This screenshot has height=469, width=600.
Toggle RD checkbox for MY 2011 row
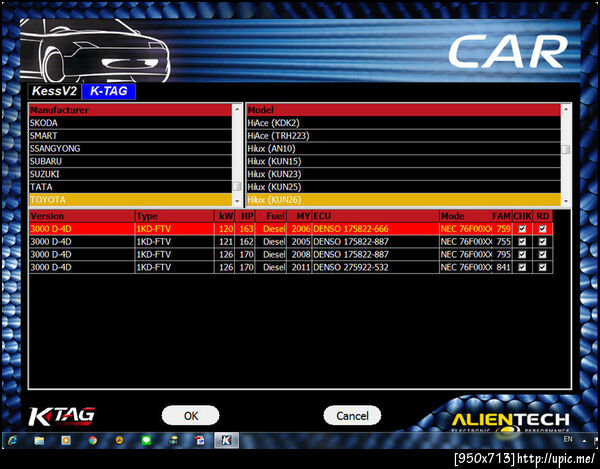(x=542, y=267)
